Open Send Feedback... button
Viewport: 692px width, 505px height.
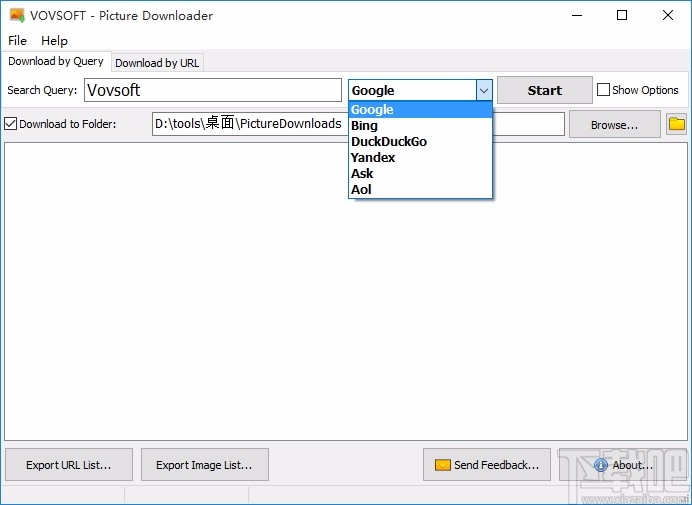coord(487,465)
